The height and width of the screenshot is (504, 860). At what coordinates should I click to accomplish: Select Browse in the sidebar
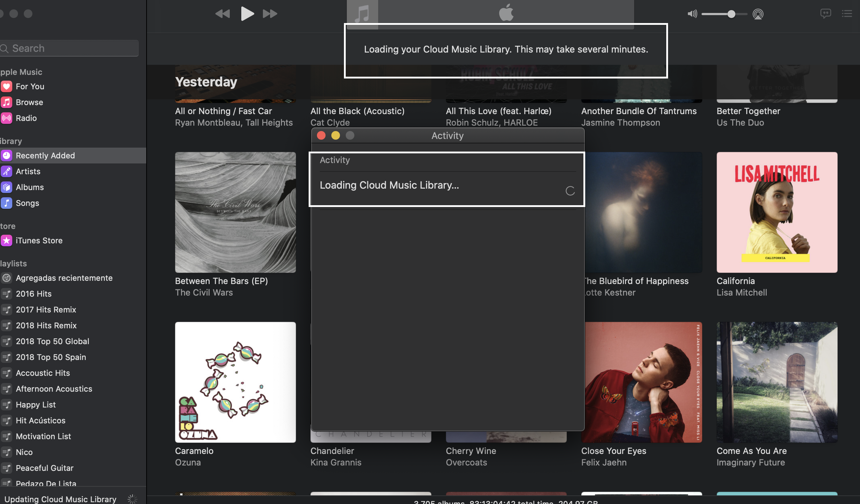[x=29, y=102]
